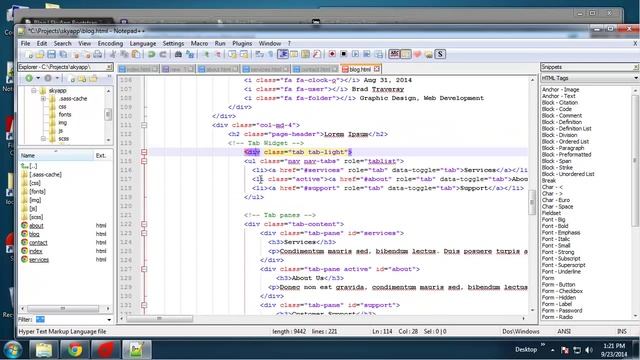Click the ABC spell-check toolbar icon
The height and width of the screenshot is (360, 640).
pyautogui.click(x=394, y=54)
